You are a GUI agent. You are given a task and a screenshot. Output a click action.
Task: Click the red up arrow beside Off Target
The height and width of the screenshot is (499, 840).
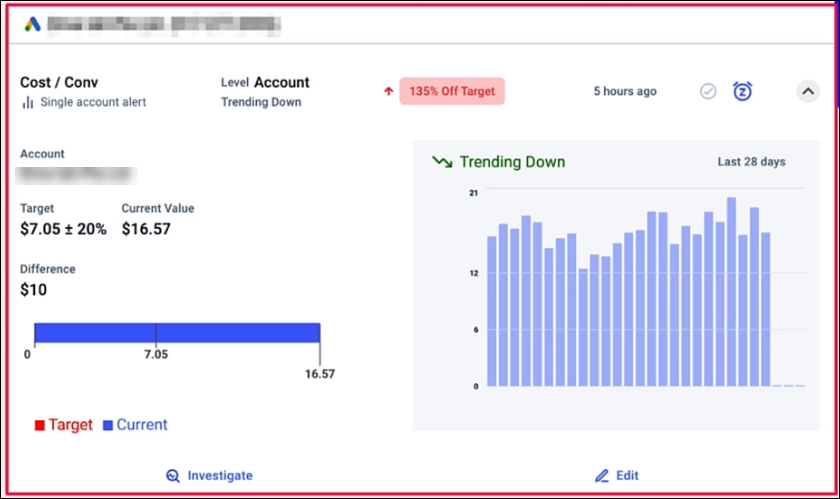(388, 92)
